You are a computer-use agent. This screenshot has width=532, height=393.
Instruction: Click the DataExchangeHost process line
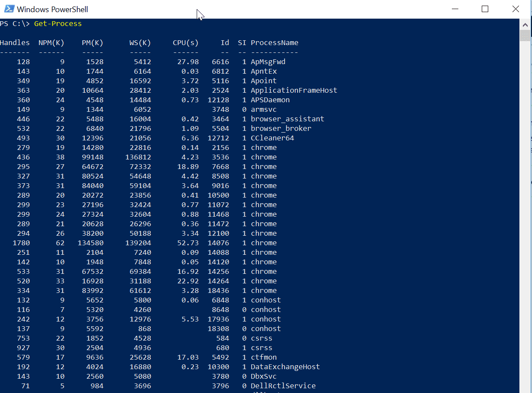tap(285, 367)
